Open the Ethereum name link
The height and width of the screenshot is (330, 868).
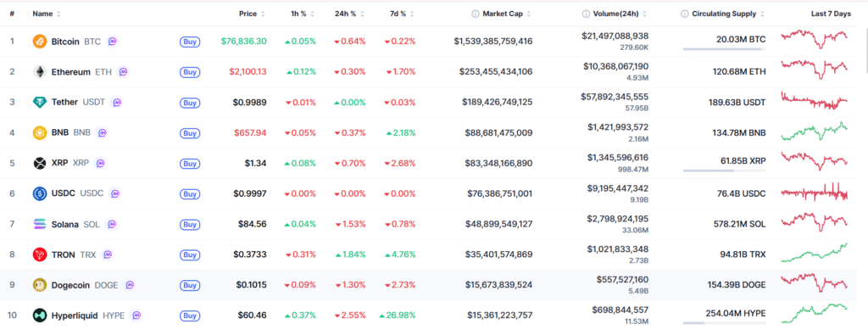[x=71, y=72]
